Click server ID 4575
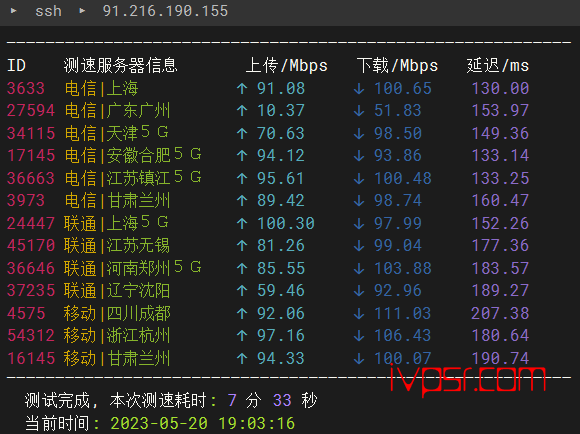 pyautogui.click(x=26, y=313)
